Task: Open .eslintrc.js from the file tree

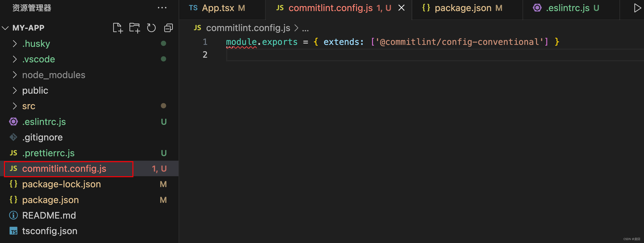Action: [89, 122]
